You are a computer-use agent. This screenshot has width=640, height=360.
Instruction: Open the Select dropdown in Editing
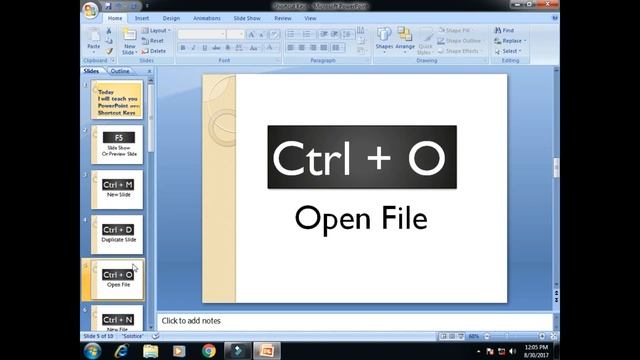[508, 51]
